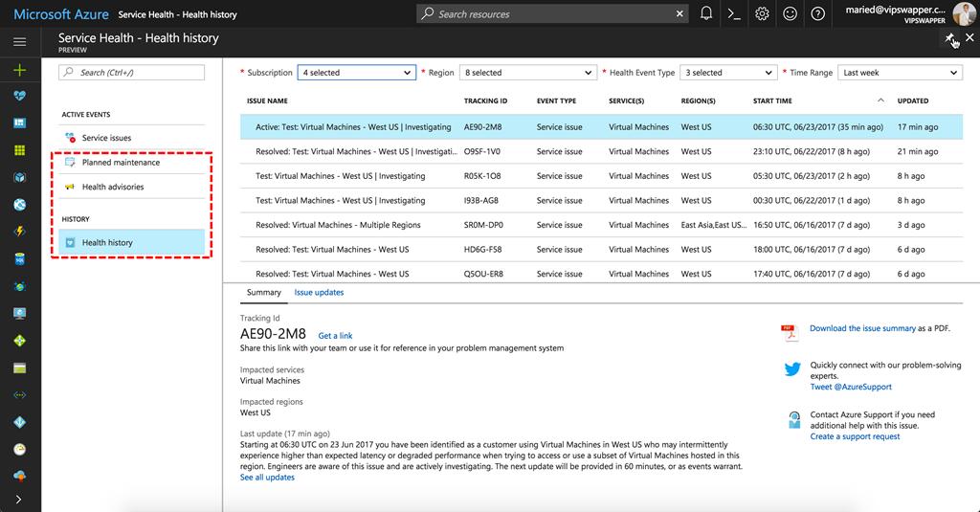This screenshot has width=980, height=512.
Task: Open the Storage accounts sidebar icon
Action: click(19, 368)
